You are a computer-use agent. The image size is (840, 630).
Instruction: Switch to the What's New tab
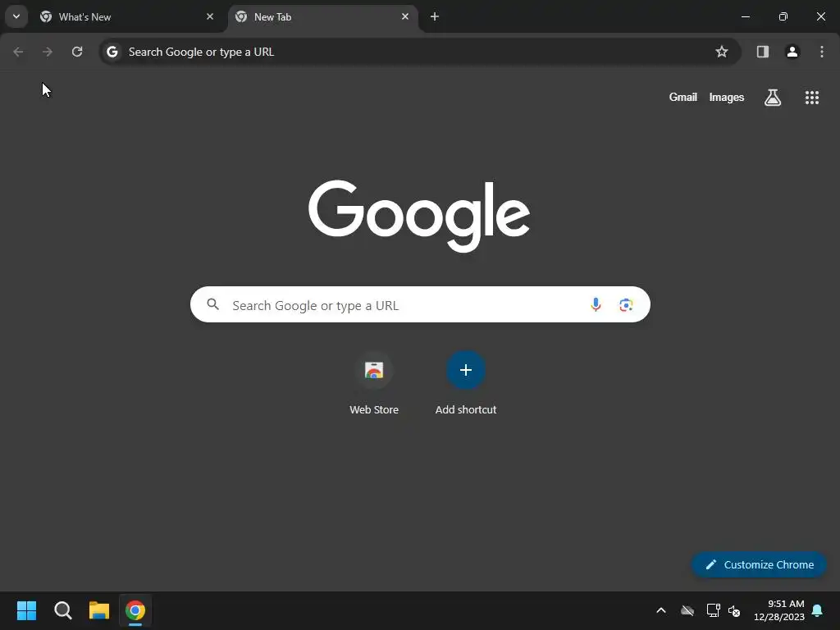pos(127,16)
